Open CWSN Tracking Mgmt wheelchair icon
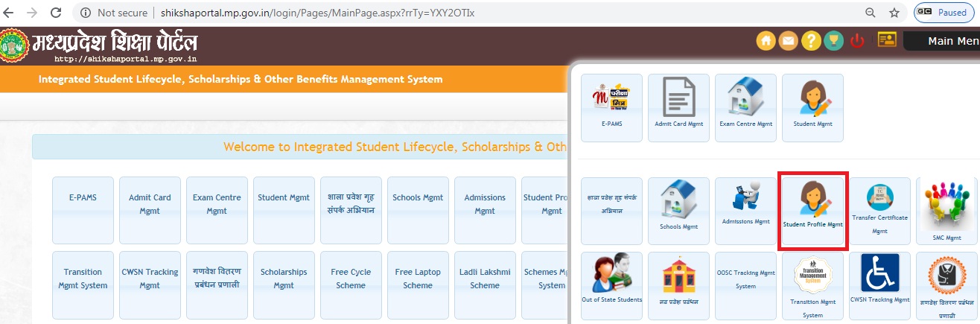The image size is (980, 324). pos(879,285)
